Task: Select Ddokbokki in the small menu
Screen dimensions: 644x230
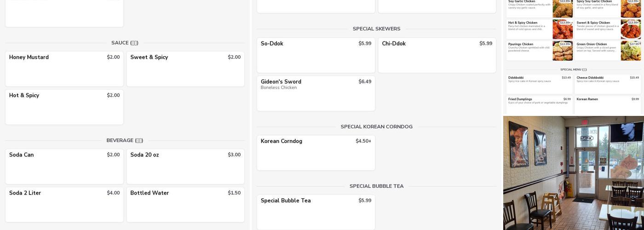Action: [539, 84]
